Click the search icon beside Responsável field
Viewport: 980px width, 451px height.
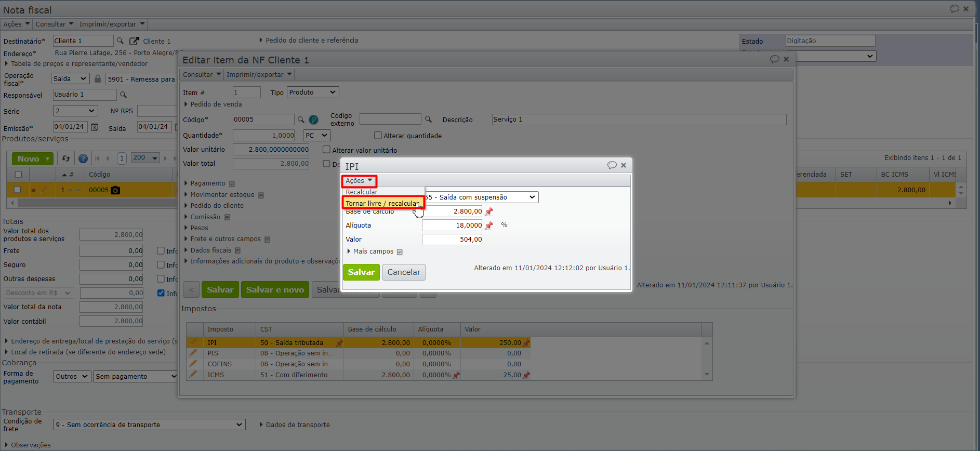123,95
